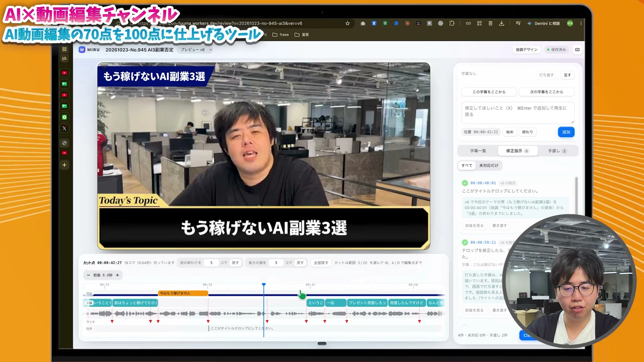This screenshot has width=644, height=362.
Task: Open the プレビュー v6 version dropdown
Action: [196, 50]
